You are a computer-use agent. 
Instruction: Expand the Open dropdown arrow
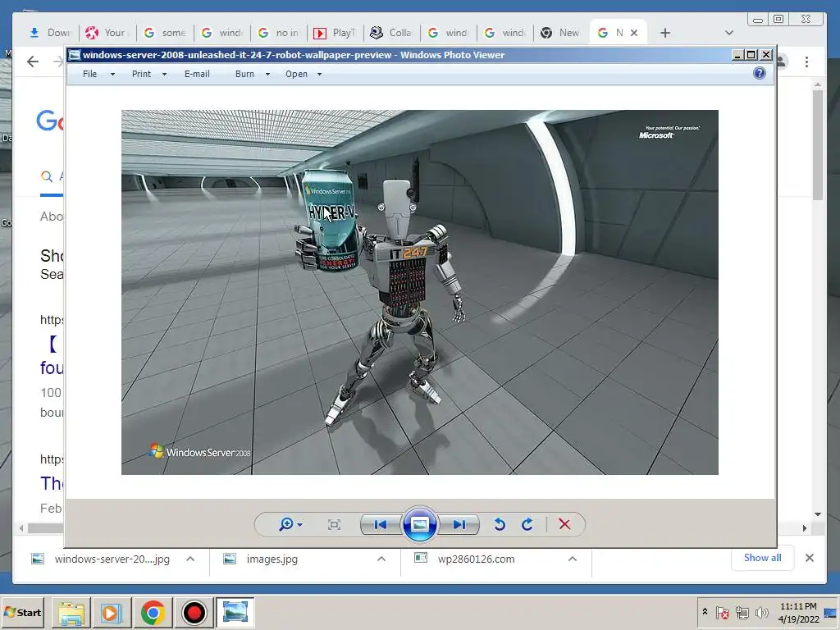(319, 75)
